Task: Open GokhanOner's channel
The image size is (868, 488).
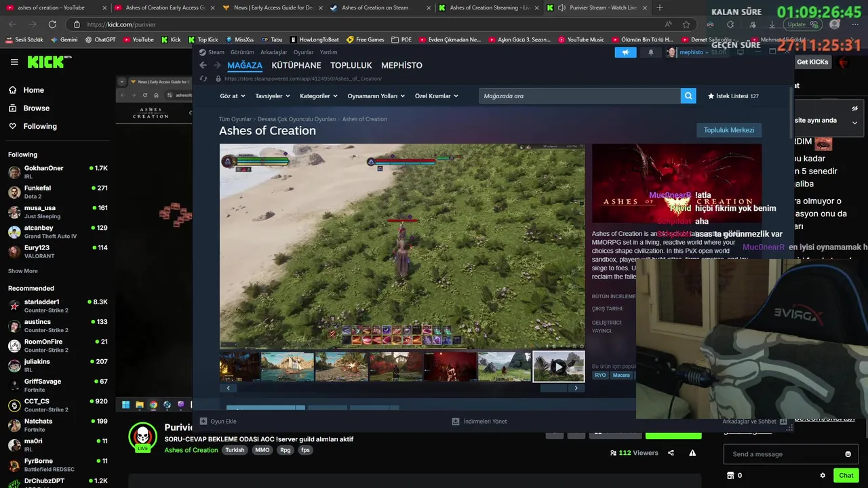Action: (x=58, y=172)
